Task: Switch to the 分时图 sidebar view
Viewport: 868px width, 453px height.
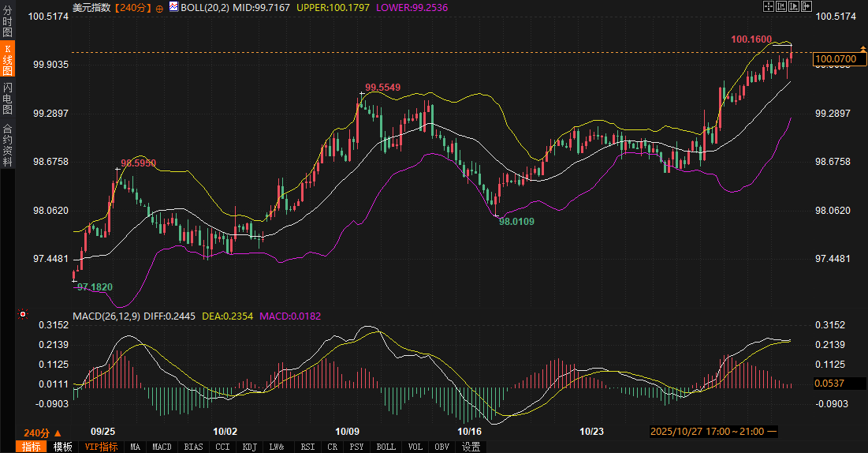Action: pos(7,22)
